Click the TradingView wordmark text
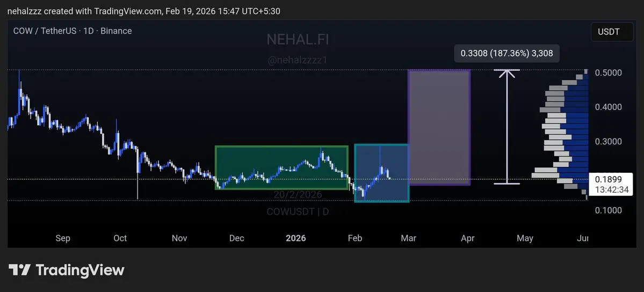644x292 pixels. 79,270
